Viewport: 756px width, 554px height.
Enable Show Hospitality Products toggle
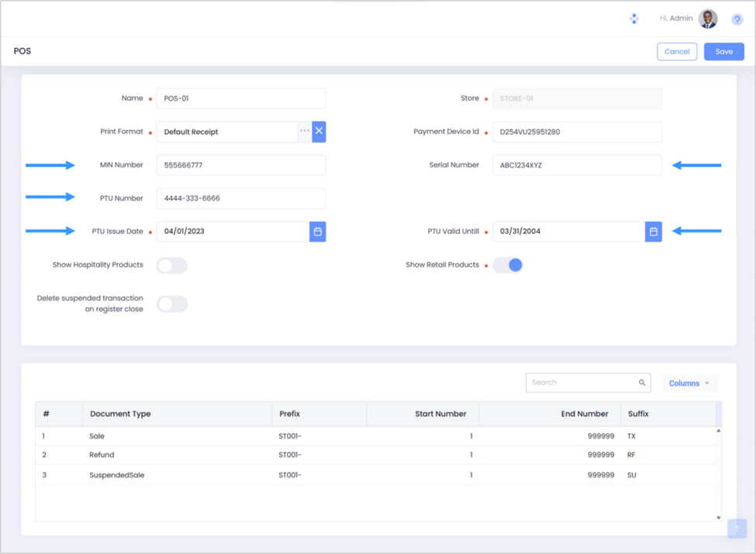pos(172,266)
